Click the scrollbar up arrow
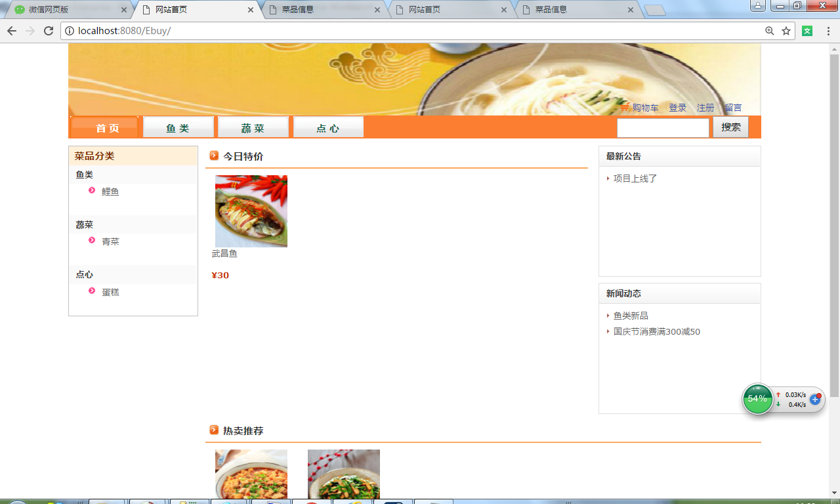The width and height of the screenshot is (840, 504). tap(835, 49)
